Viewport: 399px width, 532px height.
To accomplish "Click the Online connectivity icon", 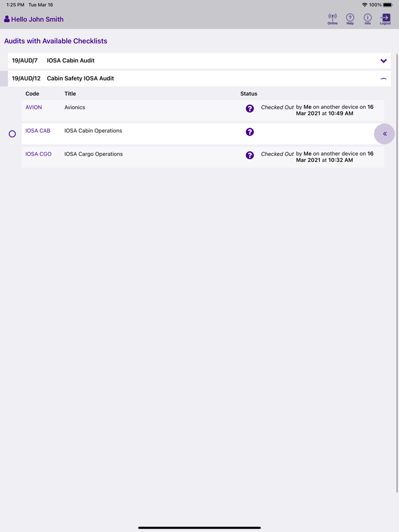I will (x=332, y=19).
